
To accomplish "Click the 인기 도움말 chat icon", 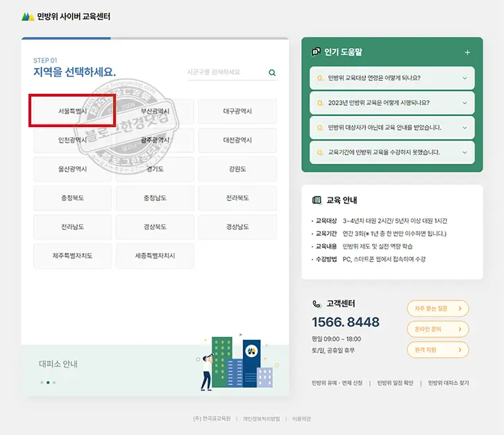I will point(317,51).
